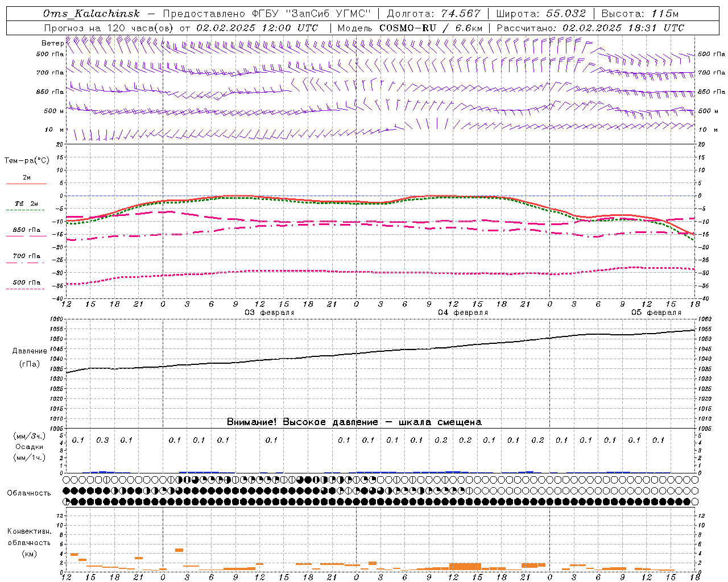Click the "04 февраля" date label
This screenshot has height=582, width=728.
463,313
